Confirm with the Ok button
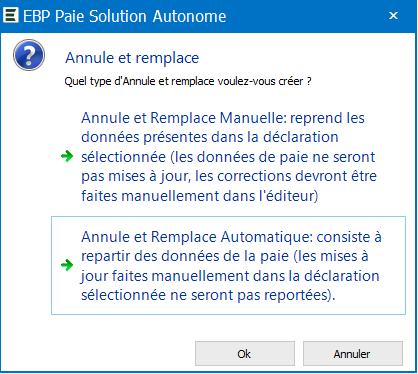418x374 pixels. [245, 354]
